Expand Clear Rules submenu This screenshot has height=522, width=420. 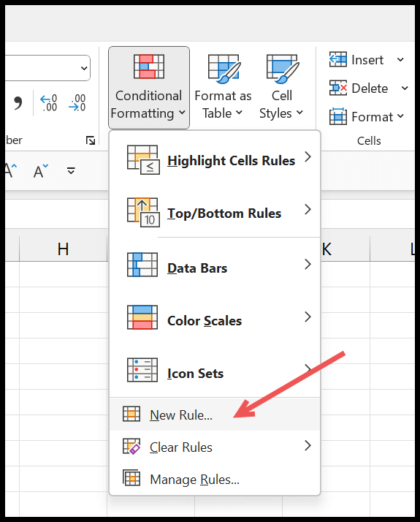[x=215, y=447]
